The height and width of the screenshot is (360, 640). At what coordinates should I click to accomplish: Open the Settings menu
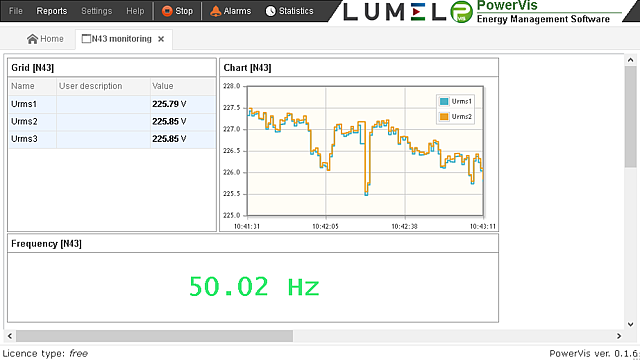(x=96, y=11)
